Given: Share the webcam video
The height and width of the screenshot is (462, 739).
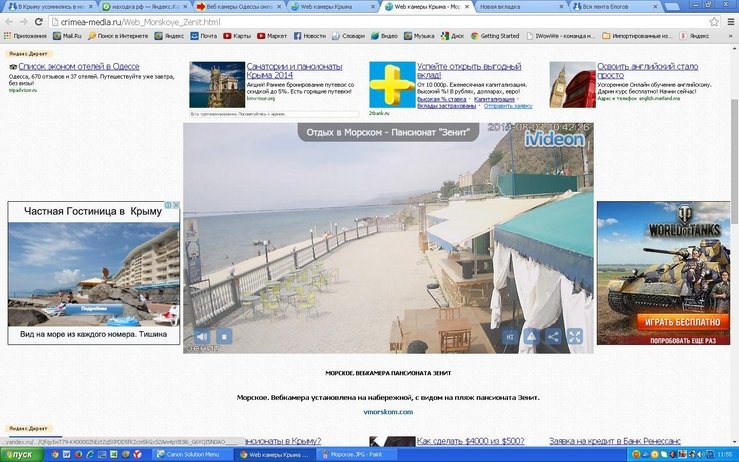Looking at the screenshot, I should point(553,337).
